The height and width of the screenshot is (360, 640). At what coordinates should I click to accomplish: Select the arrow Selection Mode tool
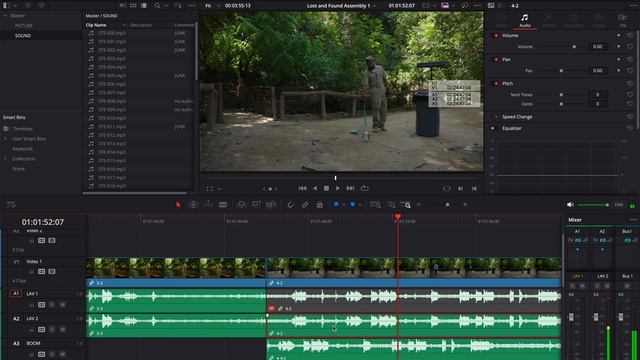point(178,204)
